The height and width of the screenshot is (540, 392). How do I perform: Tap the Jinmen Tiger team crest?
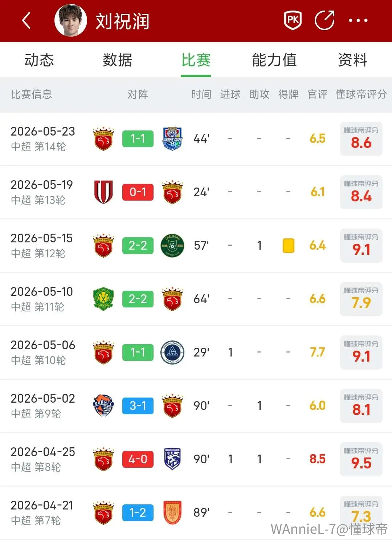[172, 139]
